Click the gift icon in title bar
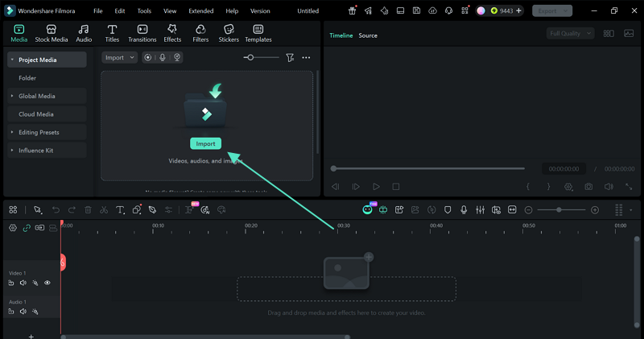 coord(352,10)
